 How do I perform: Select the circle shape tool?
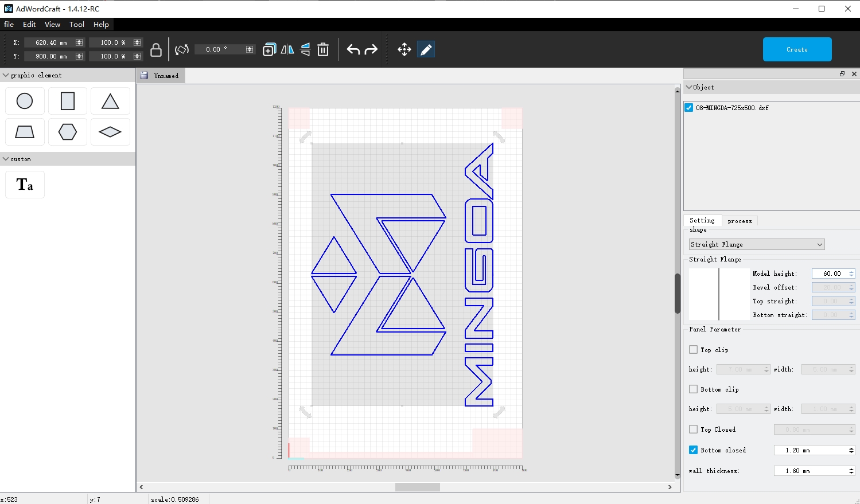[x=25, y=101]
